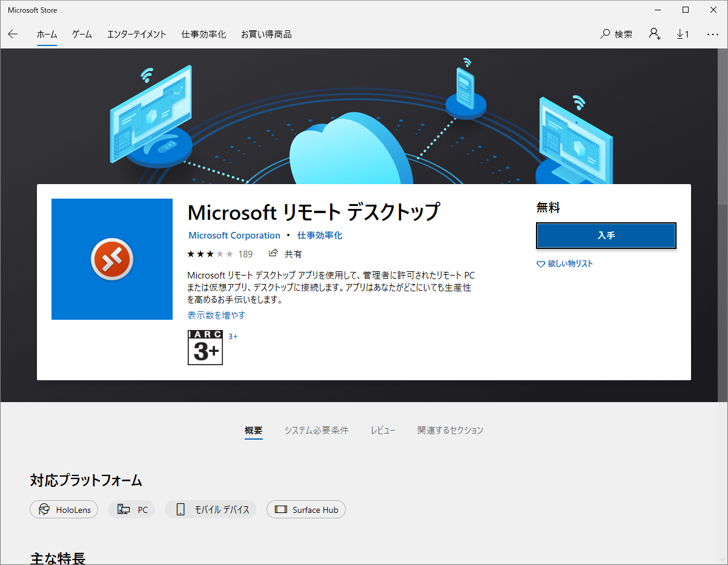Switch to the ゲーム tab

(x=82, y=35)
